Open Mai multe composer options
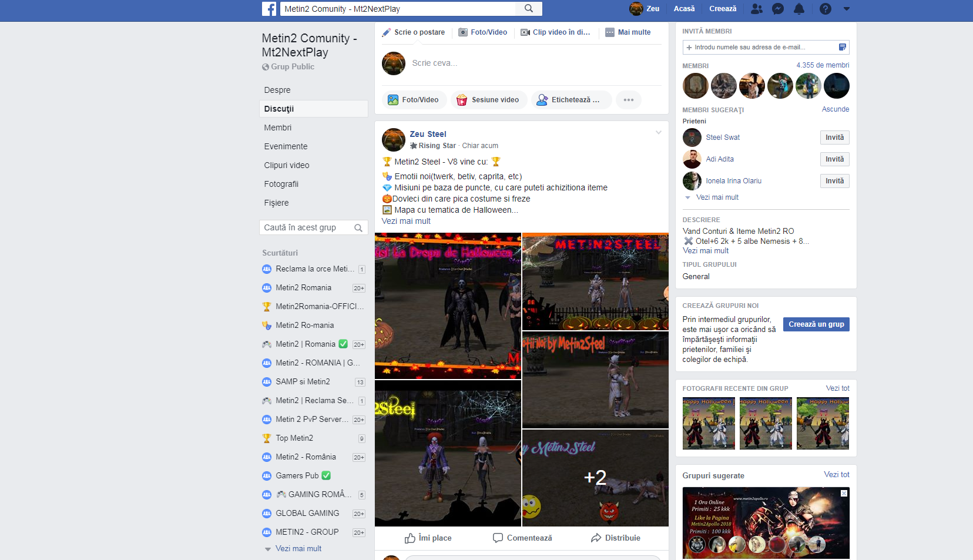Screen dimensions: 973x560 628,32
